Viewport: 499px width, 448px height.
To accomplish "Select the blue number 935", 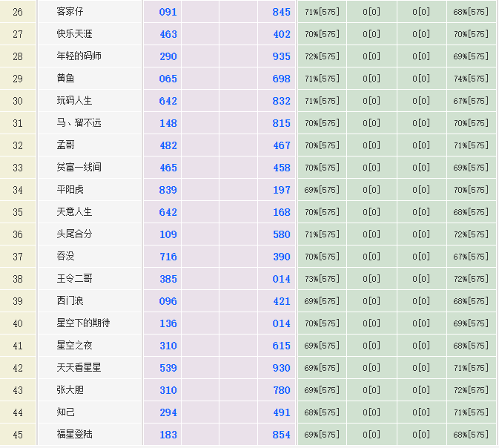I will click(x=282, y=56).
